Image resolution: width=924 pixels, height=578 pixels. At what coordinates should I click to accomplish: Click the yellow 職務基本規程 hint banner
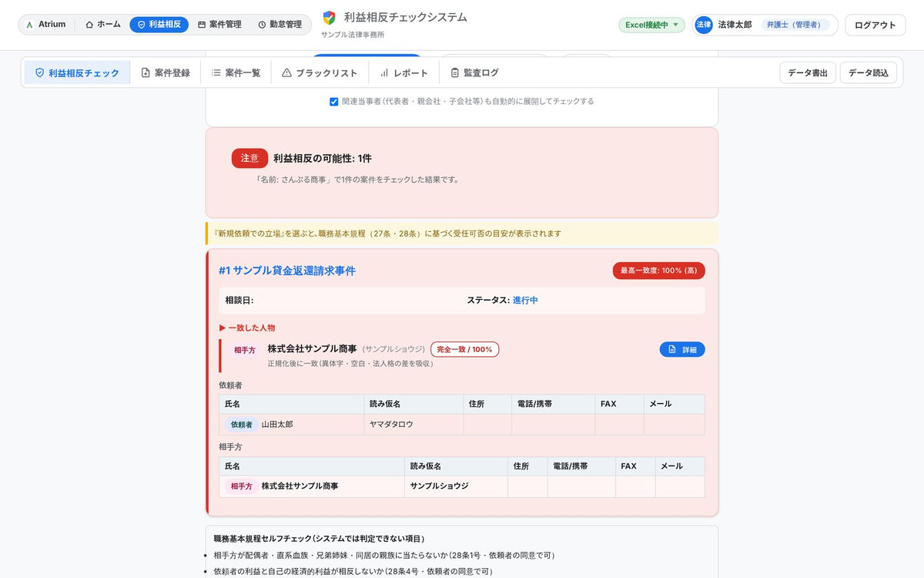pyautogui.click(x=462, y=234)
